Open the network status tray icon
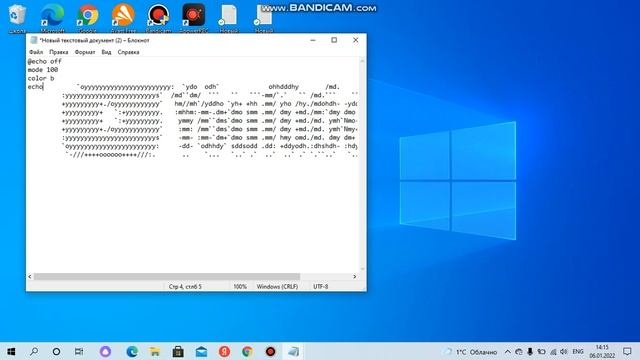This screenshot has height=360, width=640. pos(553,351)
